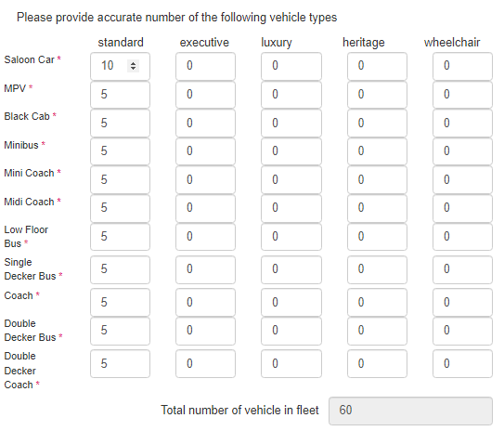This screenshot has width=504, height=431.
Task: Click the Black Cab luxury input box
Action: tap(291, 123)
